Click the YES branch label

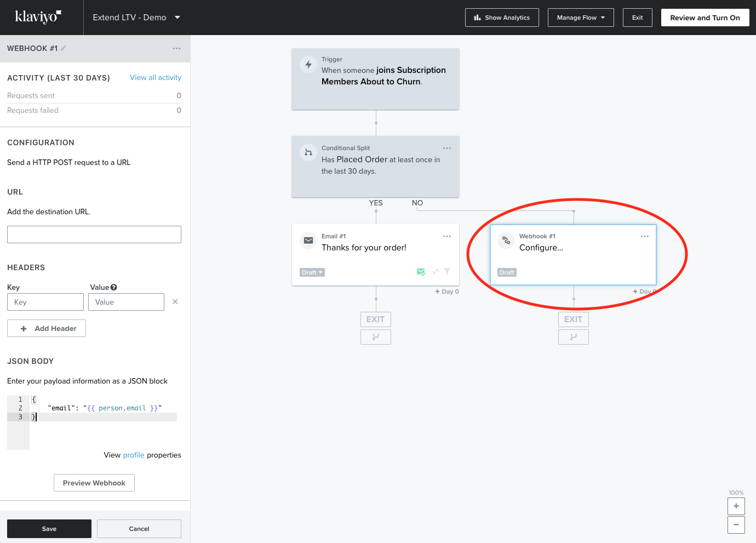pyautogui.click(x=376, y=203)
